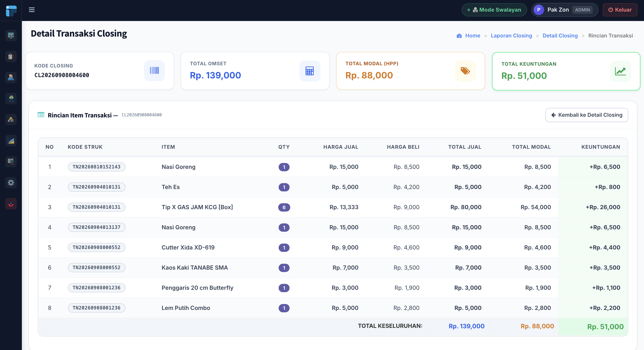Open Laporan Closing breadcrumb link

tap(511, 35)
